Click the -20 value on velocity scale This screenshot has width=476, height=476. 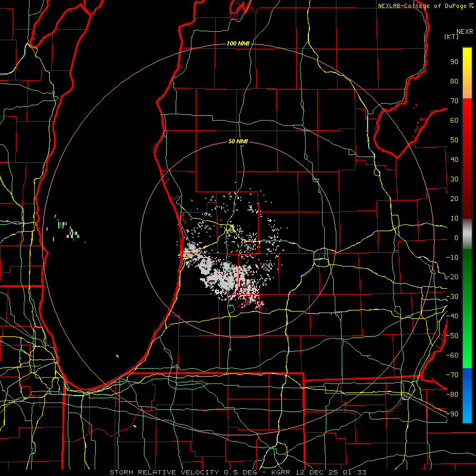click(452, 277)
